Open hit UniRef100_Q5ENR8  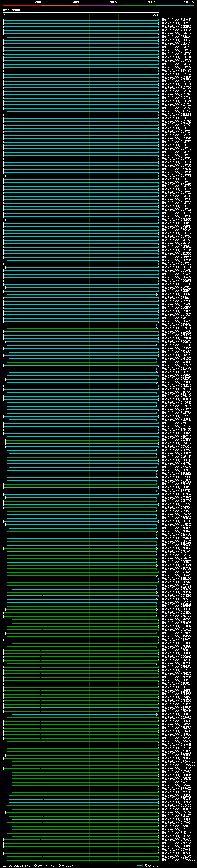coord(177,26)
